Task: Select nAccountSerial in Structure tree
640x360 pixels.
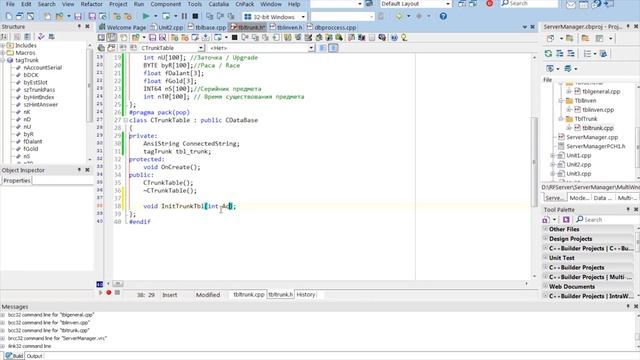Action: [x=43, y=67]
